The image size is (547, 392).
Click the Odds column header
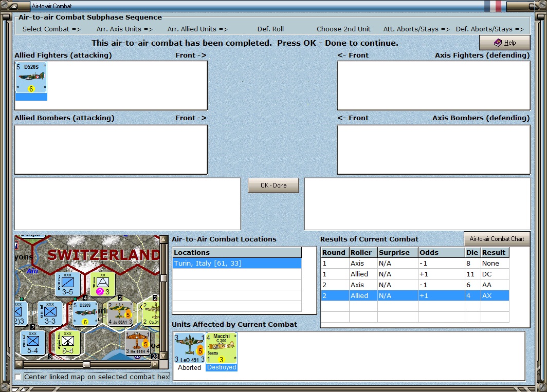[x=441, y=252]
